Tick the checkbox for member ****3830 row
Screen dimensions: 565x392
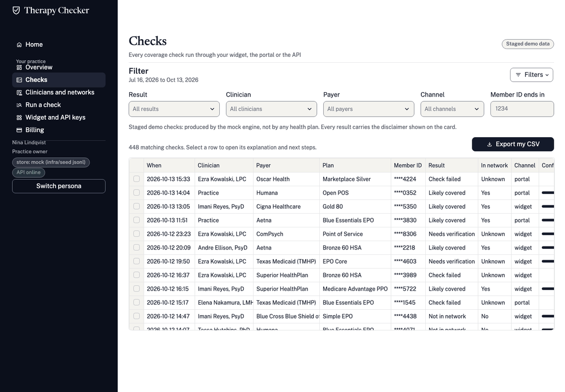136,220
